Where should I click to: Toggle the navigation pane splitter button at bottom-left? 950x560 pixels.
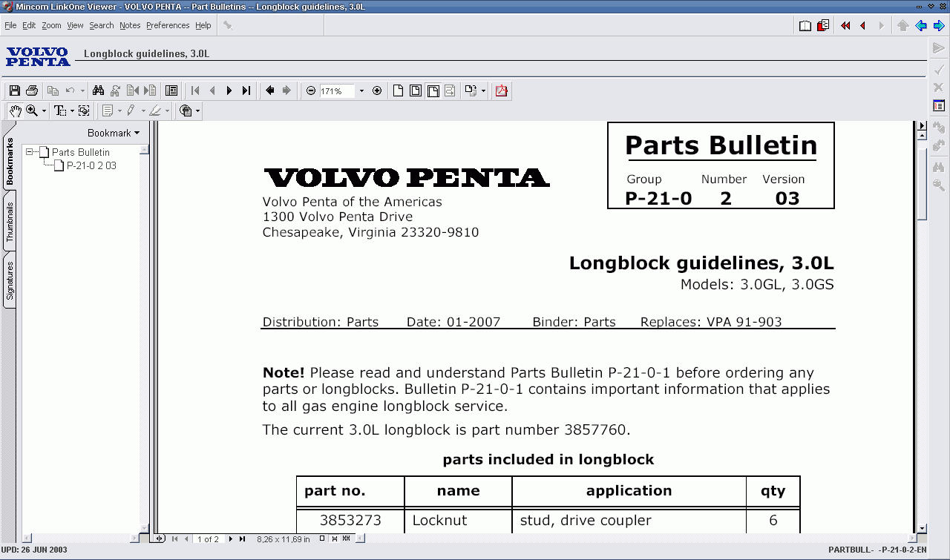(159, 538)
